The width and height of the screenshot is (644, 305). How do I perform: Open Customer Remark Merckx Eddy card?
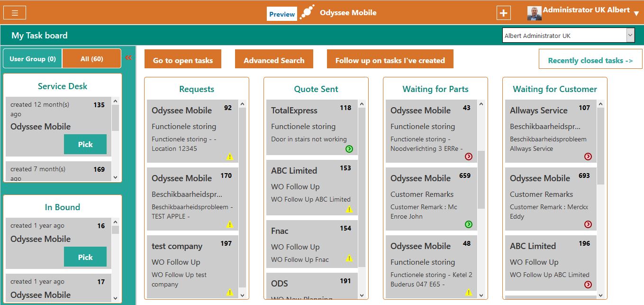coord(551,199)
